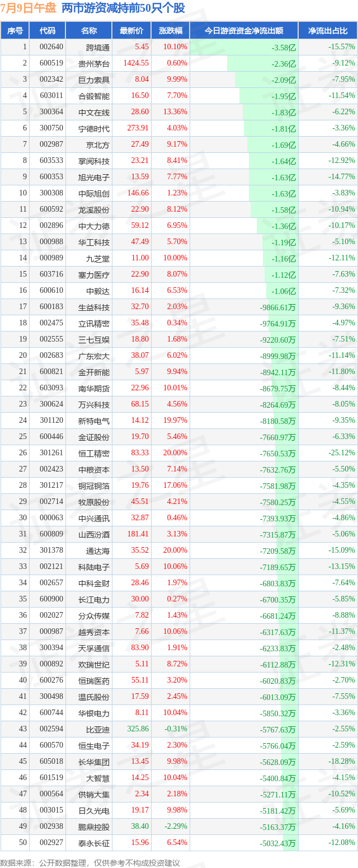This screenshot has height=868, width=358.
Task: Click the stock name 越秀资本
Action: point(94,632)
